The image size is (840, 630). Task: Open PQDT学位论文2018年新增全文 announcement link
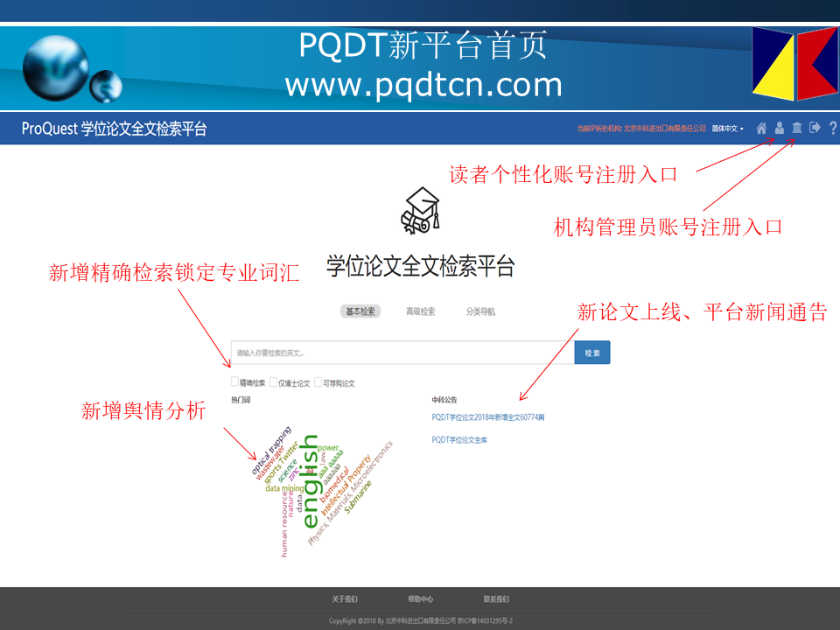487,417
